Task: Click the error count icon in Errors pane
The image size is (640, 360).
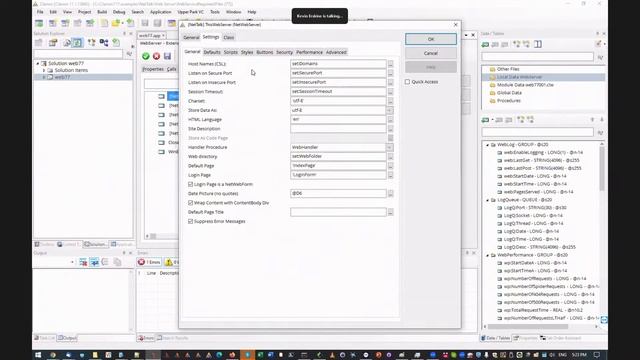Action: 142,262
